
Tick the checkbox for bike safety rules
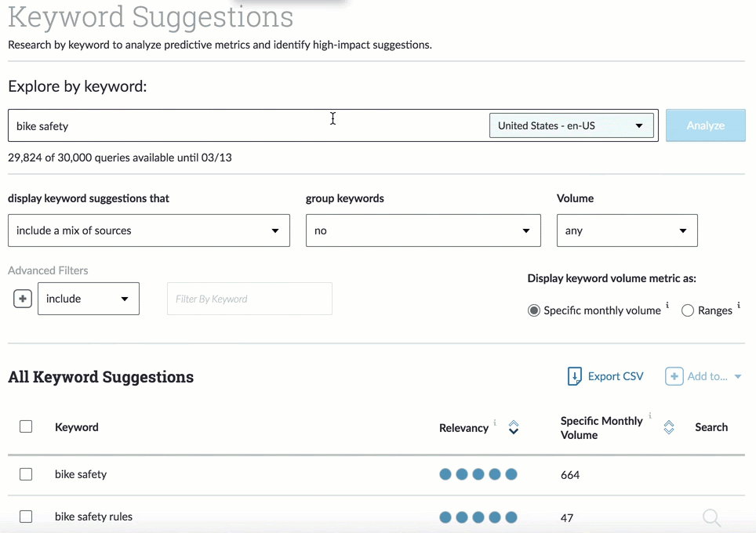pos(26,517)
